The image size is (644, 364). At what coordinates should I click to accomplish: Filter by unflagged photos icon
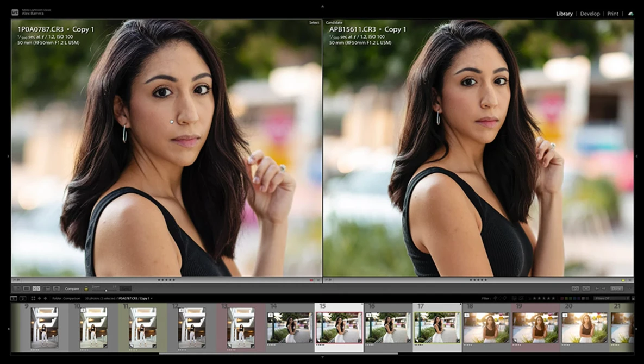[500, 298]
